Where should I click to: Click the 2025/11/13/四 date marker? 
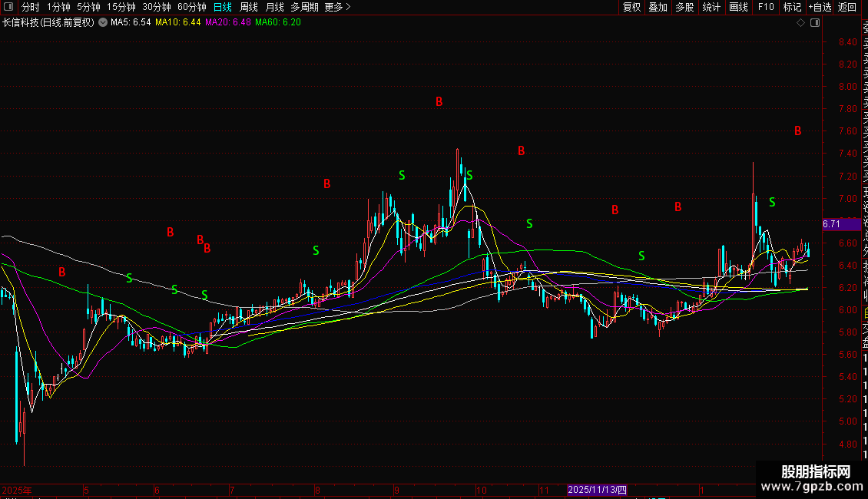(598, 490)
